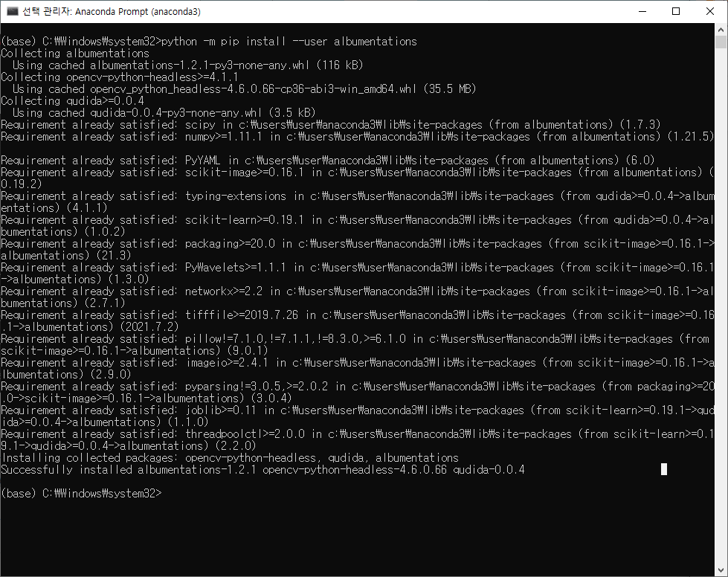Click the 'opencv_python_headless-4.6.0.66-cp36-abi3-win_amd64.whl' filename

[x=253, y=88]
